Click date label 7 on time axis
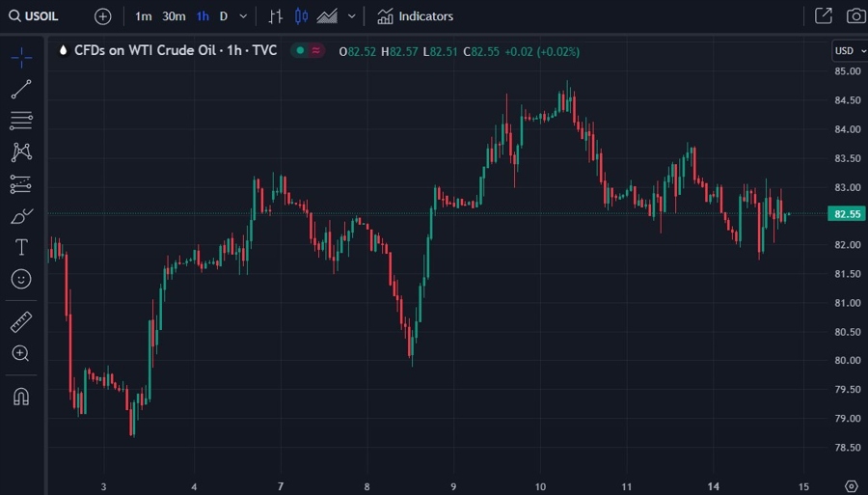 (281, 486)
